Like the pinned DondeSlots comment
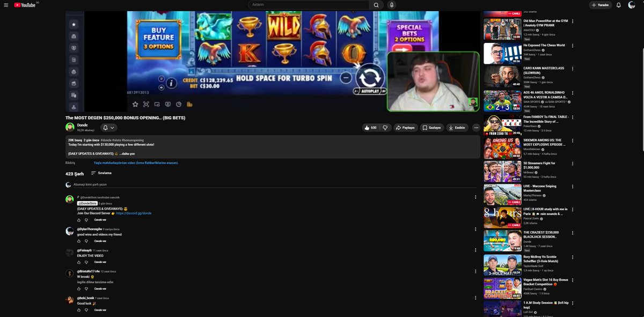The width and height of the screenshot is (644, 317). 79,220
